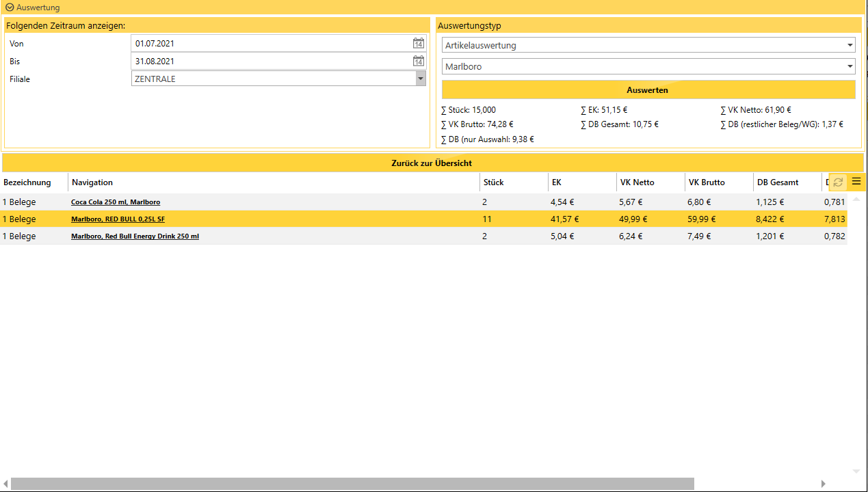Click the up arrow of the table's vertical scrollbar

pyautogui.click(x=856, y=199)
